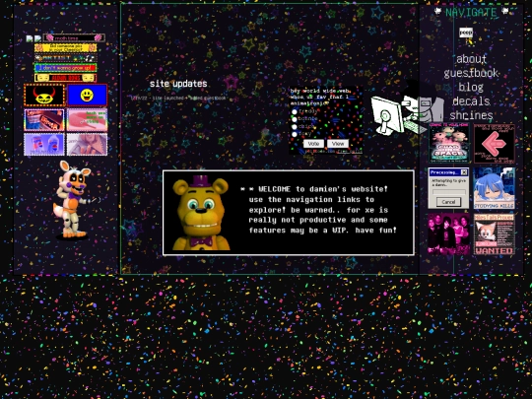
Task: Click the 'site updates' heading
Action: pos(178,84)
